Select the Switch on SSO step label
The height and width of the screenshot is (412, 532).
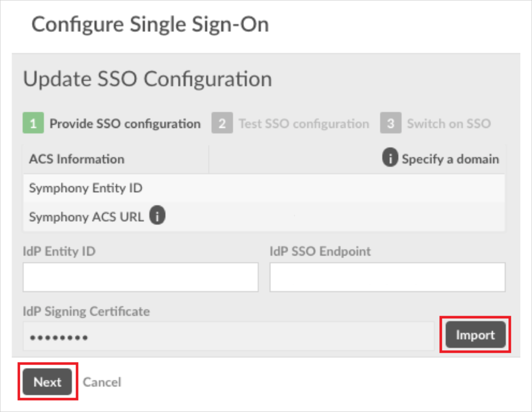[x=449, y=123]
